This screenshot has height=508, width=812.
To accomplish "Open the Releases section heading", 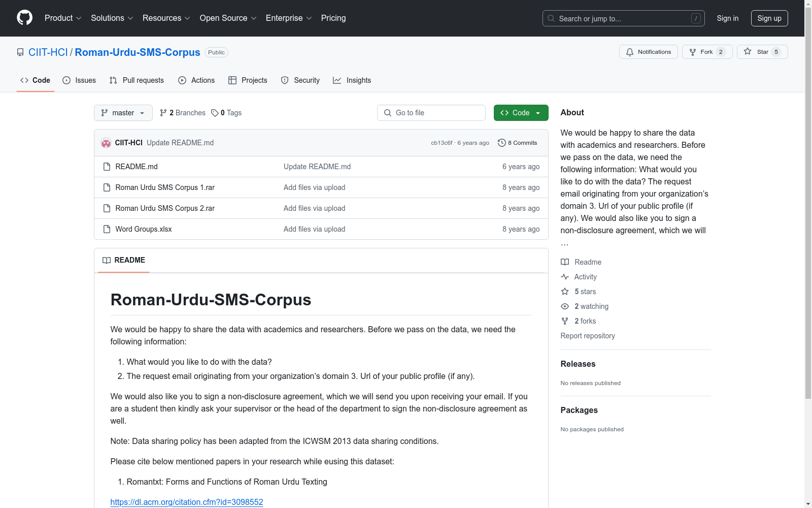I will pyautogui.click(x=578, y=364).
